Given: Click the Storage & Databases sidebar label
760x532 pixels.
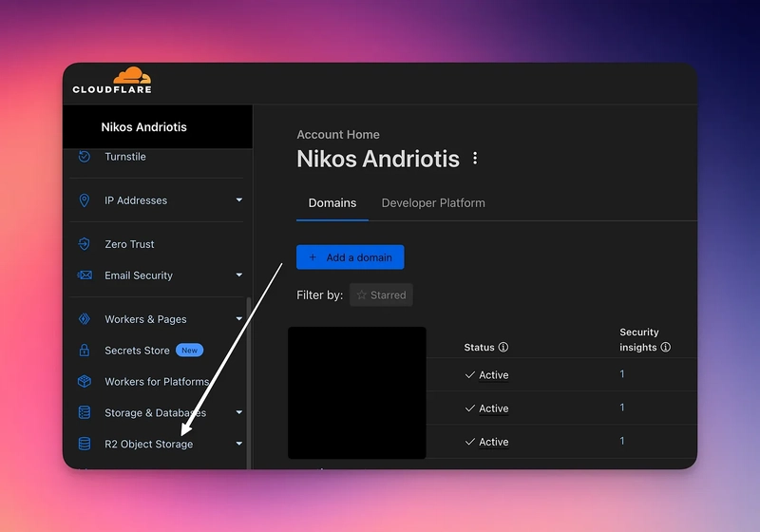Looking at the screenshot, I should (x=156, y=413).
